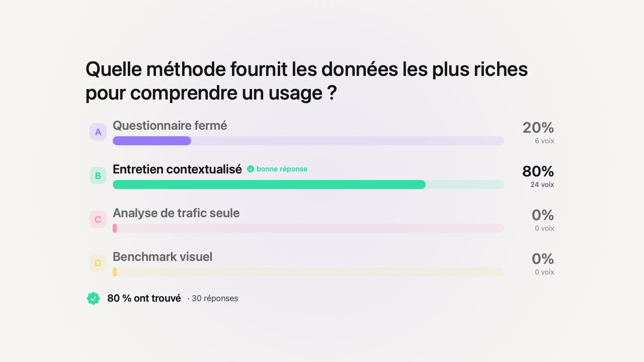644x362 pixels.
Task: Click the 20% result figure
Action: (x=538, y=128)
